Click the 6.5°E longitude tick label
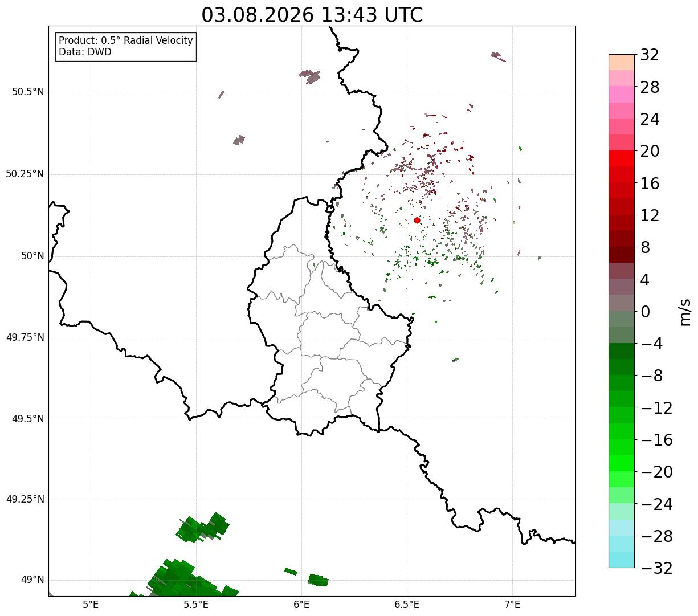Screen dimensions: 698x616 pyautogui.click(x=407, y=604)
